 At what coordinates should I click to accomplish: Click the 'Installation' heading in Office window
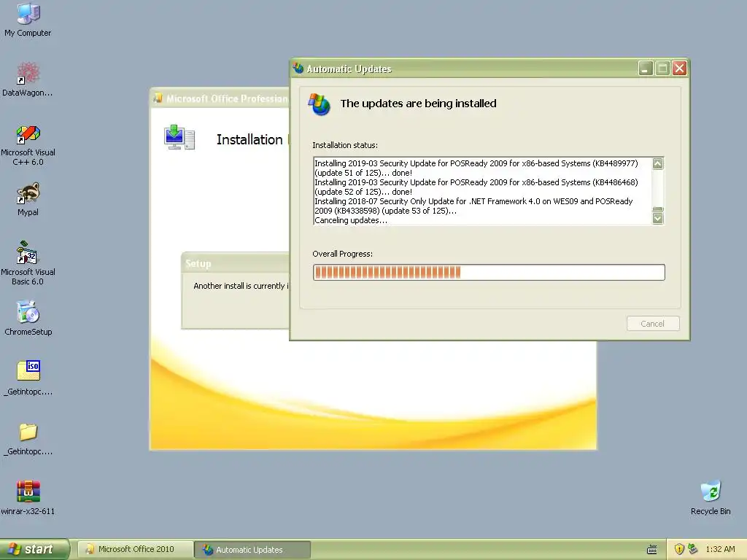tap(249, 139)
